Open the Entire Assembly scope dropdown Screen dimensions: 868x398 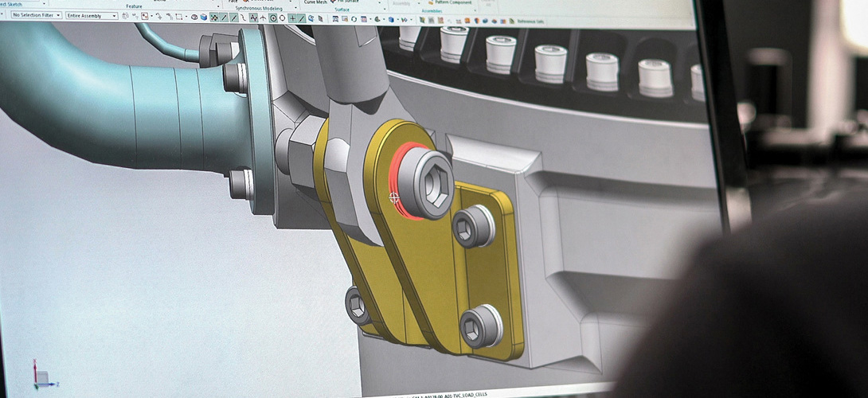tap(92, 15)
